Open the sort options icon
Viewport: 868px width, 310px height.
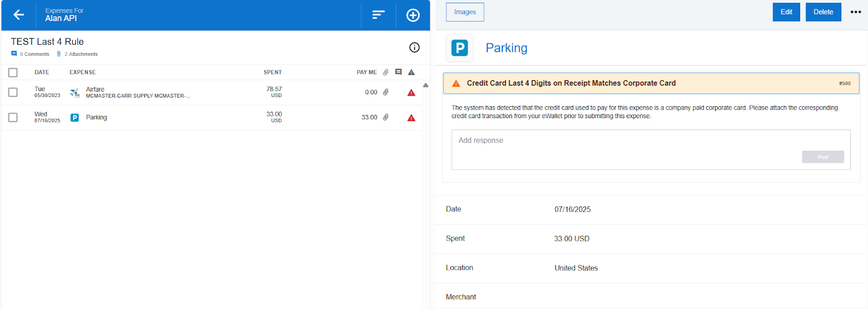click(x=378, y=15)
